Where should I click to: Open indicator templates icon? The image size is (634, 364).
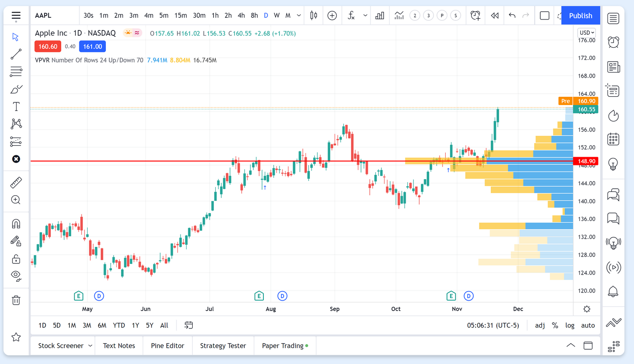coord(399,16)
